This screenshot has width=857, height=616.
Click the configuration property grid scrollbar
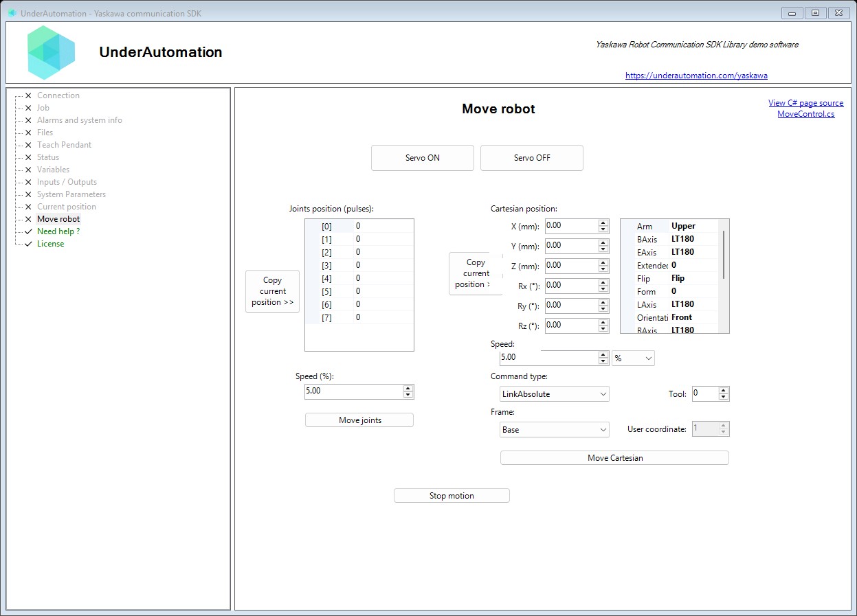click(x=724, y=255)
